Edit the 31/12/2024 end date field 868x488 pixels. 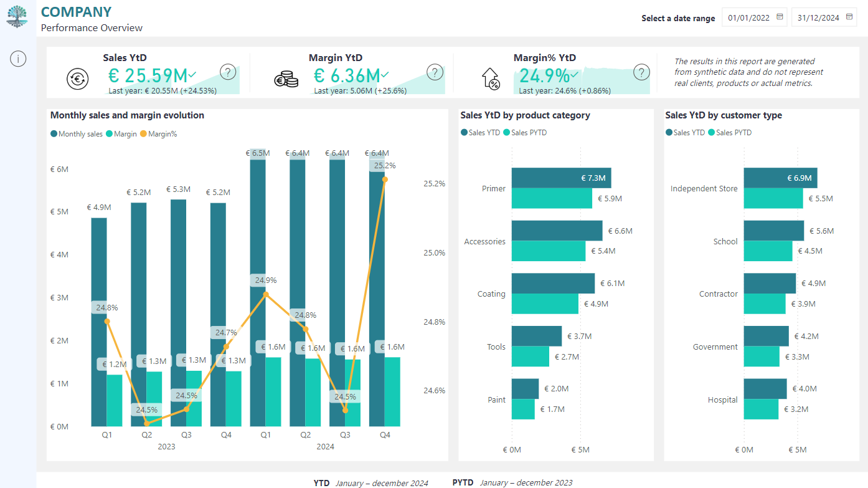pyautogui.click(x=818, y=17)
